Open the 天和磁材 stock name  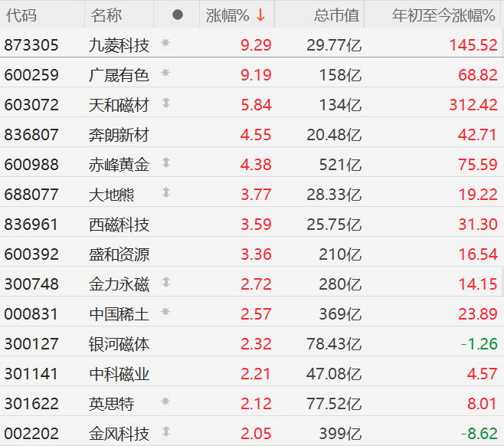coord(119,105)
